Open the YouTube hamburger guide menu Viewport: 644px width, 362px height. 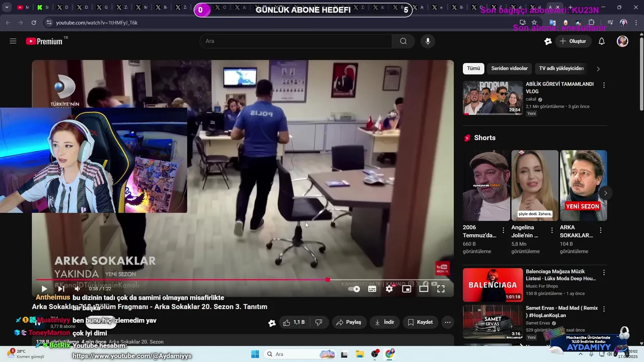point(13,41)
